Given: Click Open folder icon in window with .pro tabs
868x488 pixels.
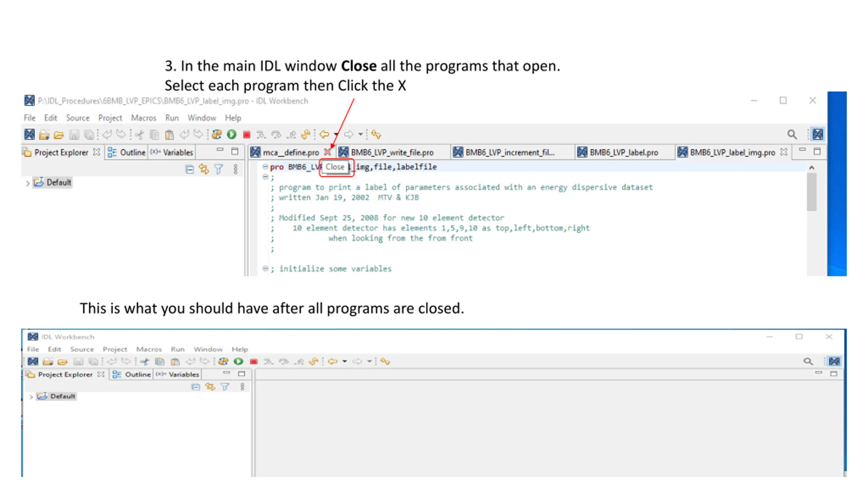Looking at the screenshot, I should (59, 135).
